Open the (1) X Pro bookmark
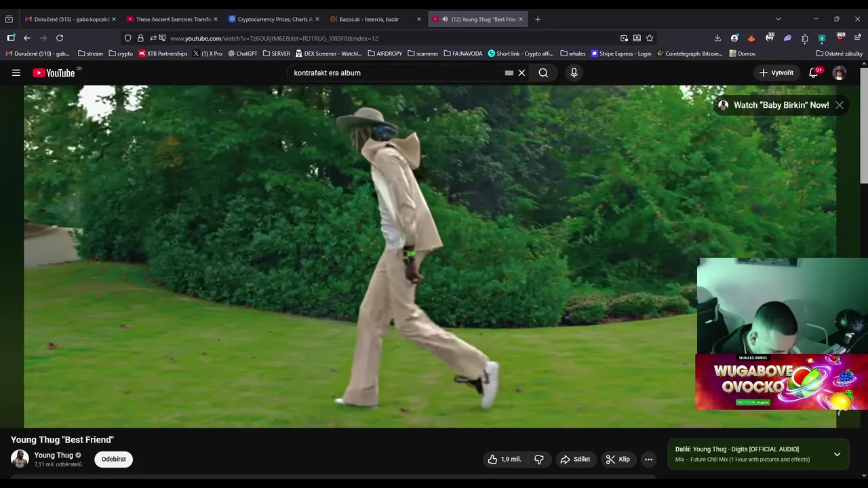Screen dimensions: 868x488 208,54
